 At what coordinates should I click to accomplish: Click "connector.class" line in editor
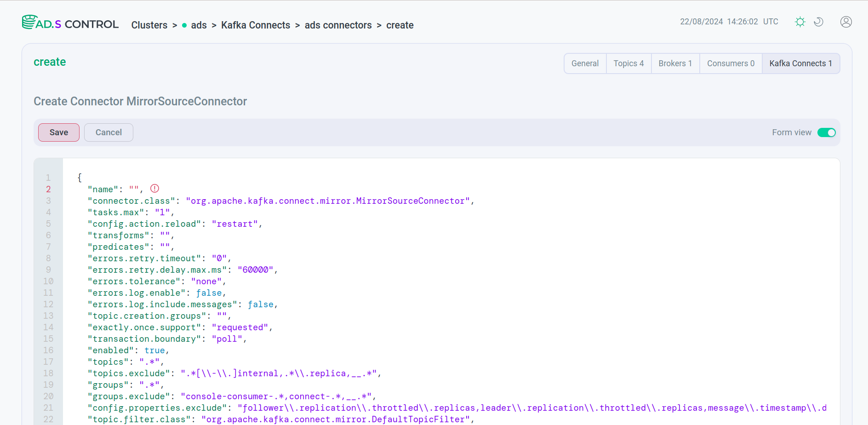[x=281, y=201]
